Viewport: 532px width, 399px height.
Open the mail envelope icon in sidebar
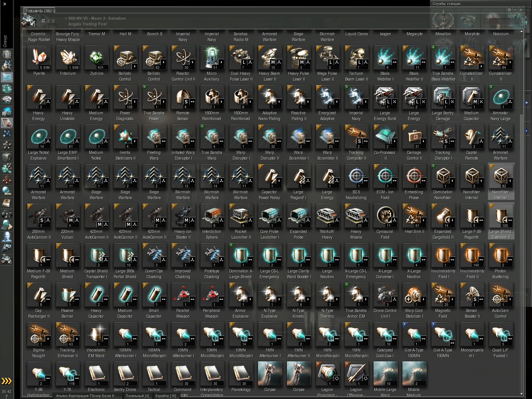point(7,77)
